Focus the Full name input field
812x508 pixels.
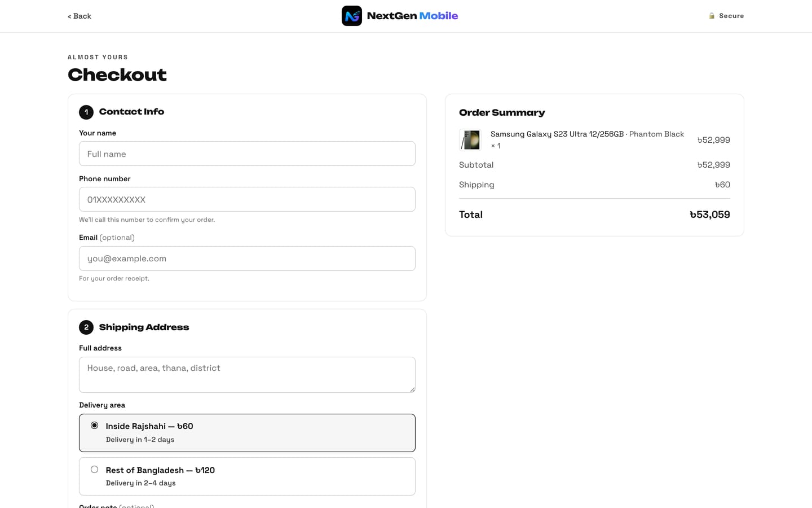(x=247, y=154)
